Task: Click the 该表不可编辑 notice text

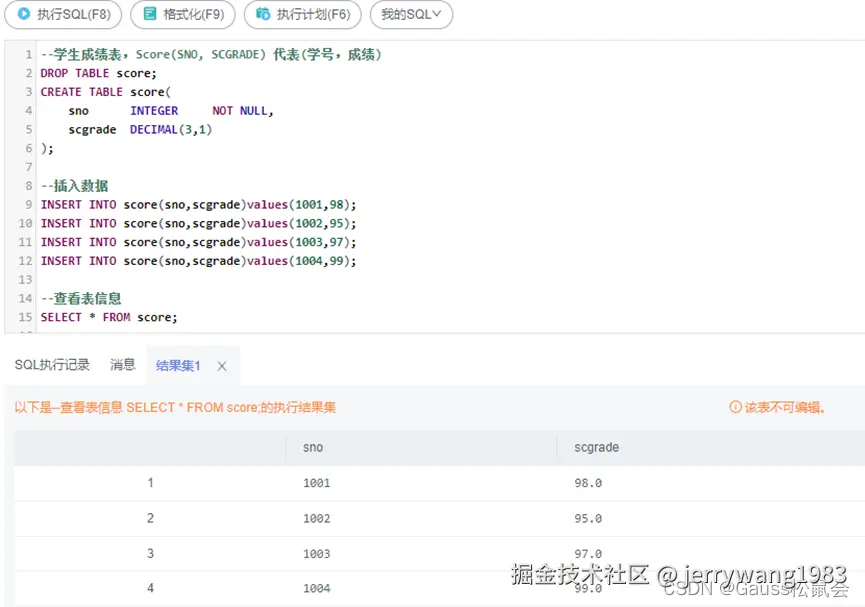Action: point(785,408)
